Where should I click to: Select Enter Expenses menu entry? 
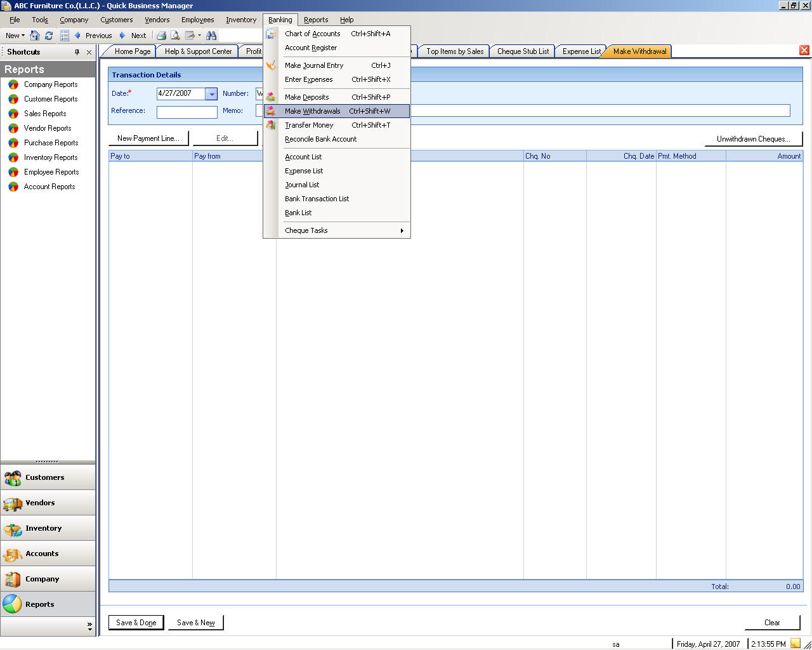[337, 79]
